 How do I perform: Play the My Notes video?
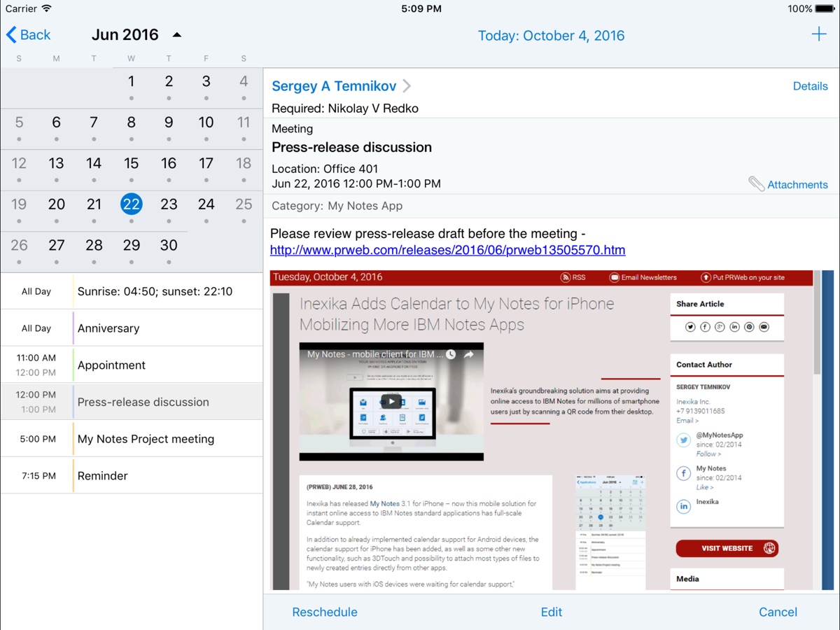pyautogui.click(x=391, y=401)
